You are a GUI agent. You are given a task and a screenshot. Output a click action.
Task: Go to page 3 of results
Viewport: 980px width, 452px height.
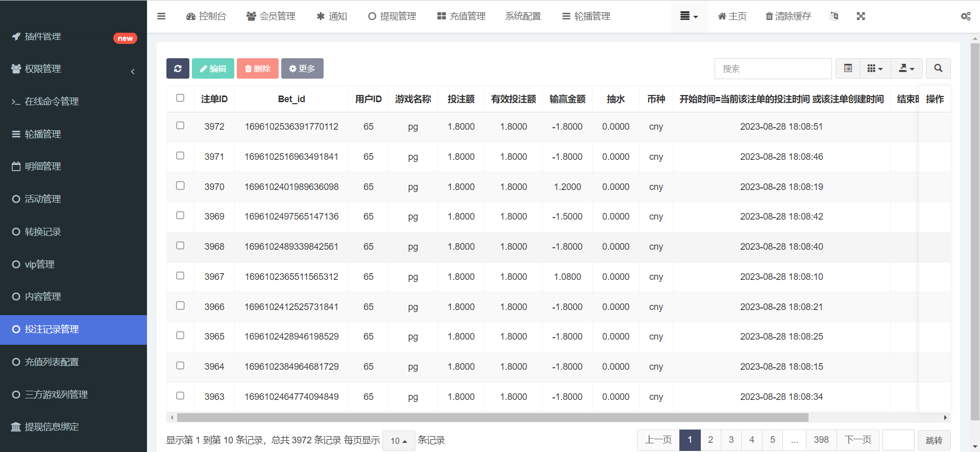[x=731, y=440]
